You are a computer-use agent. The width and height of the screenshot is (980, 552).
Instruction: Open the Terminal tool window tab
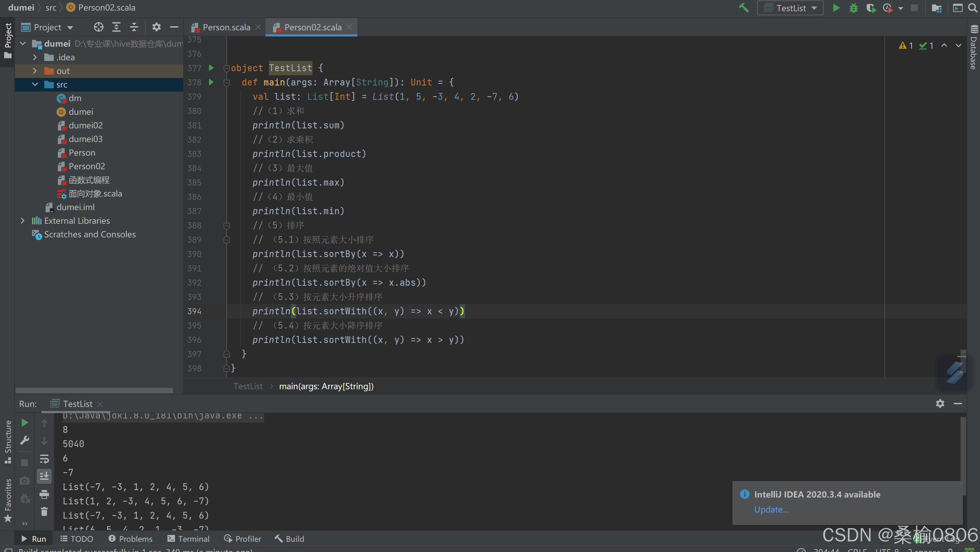(189, 539)
